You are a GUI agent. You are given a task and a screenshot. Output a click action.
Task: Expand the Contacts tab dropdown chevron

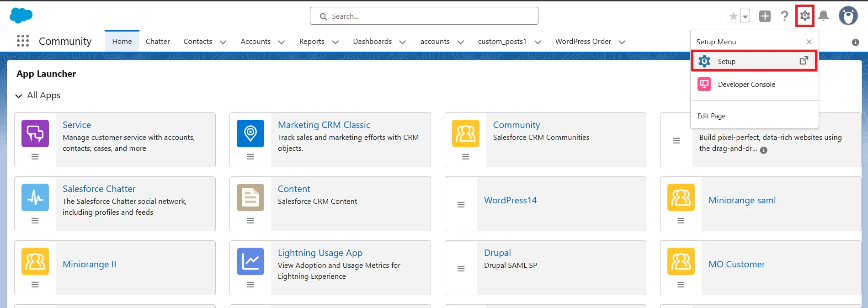(223, 42)
